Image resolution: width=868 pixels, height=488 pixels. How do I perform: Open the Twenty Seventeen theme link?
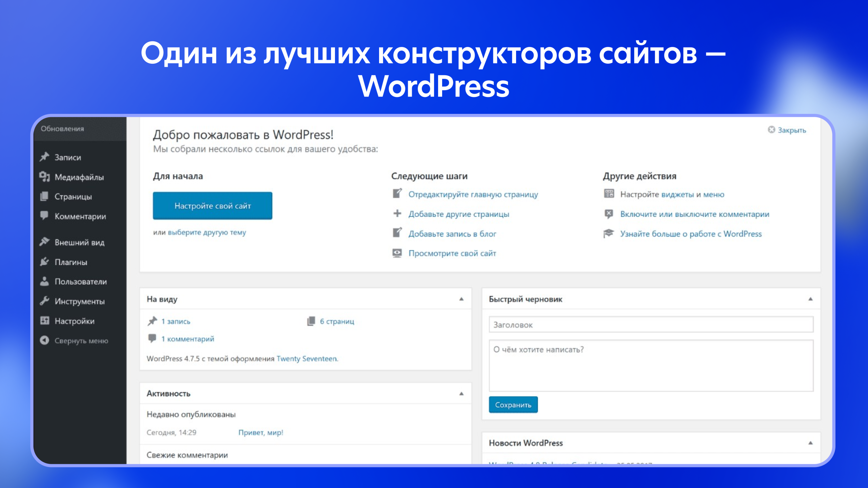tap(307, 359)
